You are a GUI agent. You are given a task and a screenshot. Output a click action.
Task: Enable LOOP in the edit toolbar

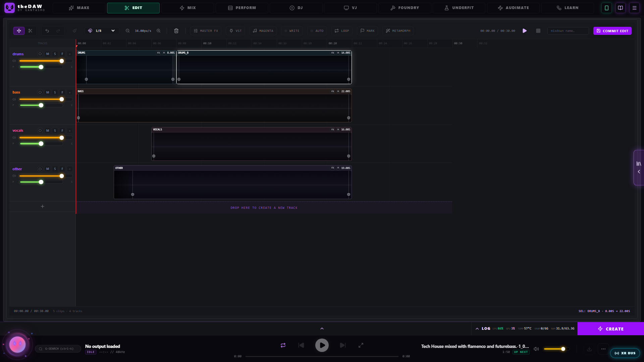click(x=342, y=31)
